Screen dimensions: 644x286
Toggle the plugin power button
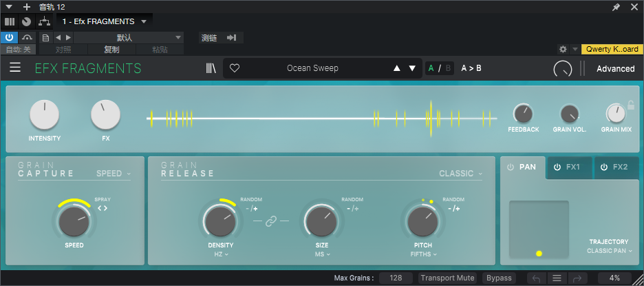(9, 37)
